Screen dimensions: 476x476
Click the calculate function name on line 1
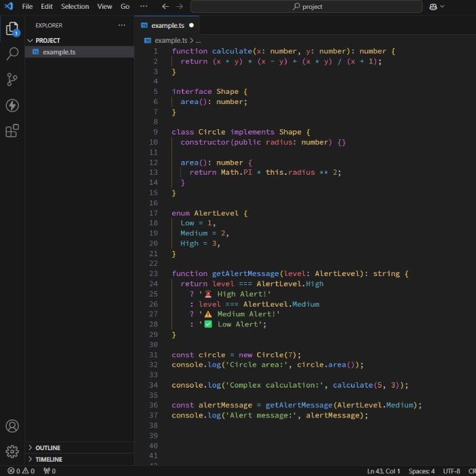(x=232, y=51)
